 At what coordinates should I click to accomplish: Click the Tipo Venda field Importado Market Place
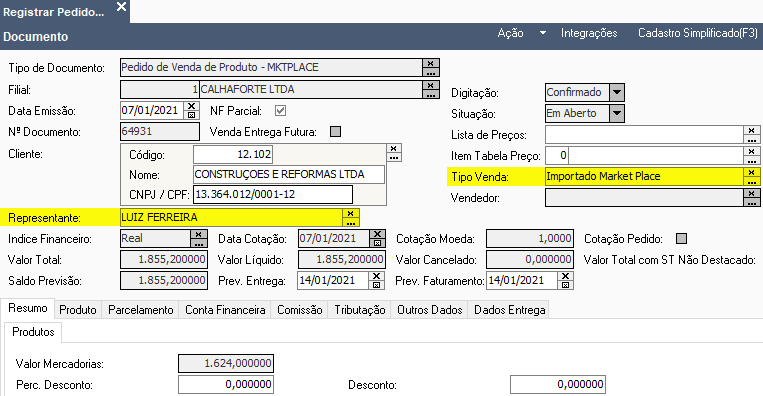click(644, 176)
